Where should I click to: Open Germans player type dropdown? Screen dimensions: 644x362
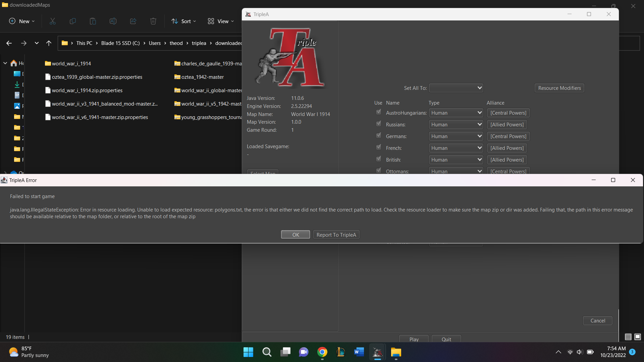point(456,136)
